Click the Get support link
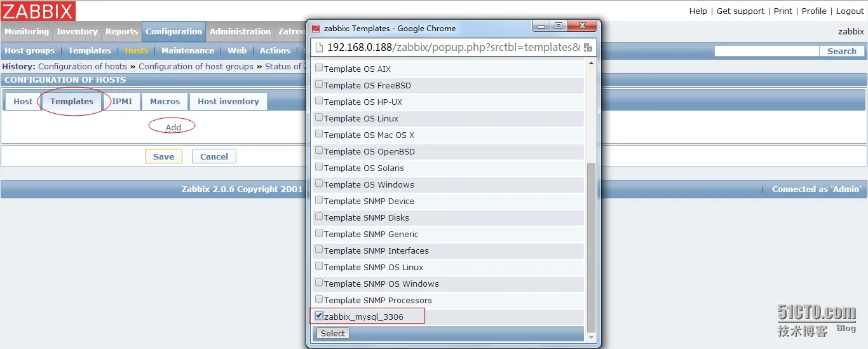868x349 pixels. tap(741, 11)
